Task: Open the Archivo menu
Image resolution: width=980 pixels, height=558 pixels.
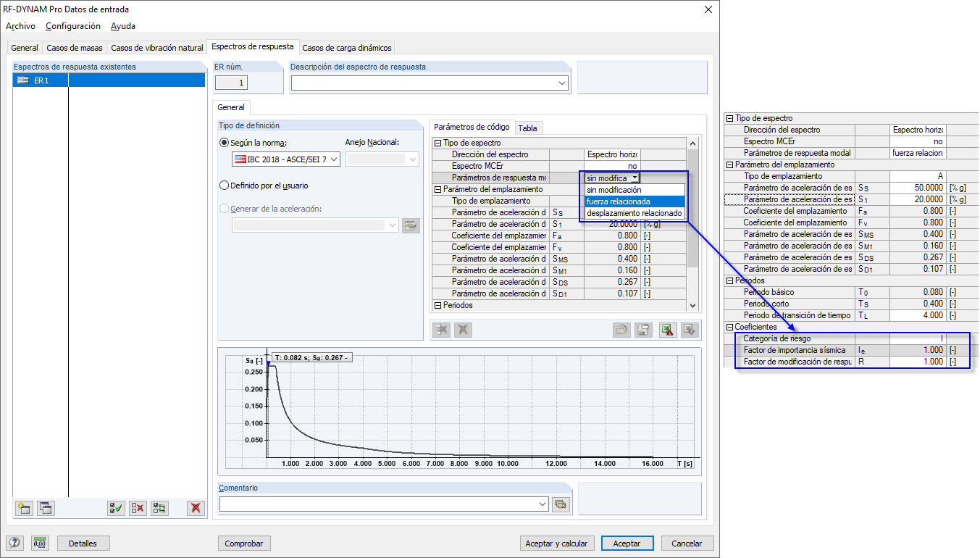Action: point(20,26)
